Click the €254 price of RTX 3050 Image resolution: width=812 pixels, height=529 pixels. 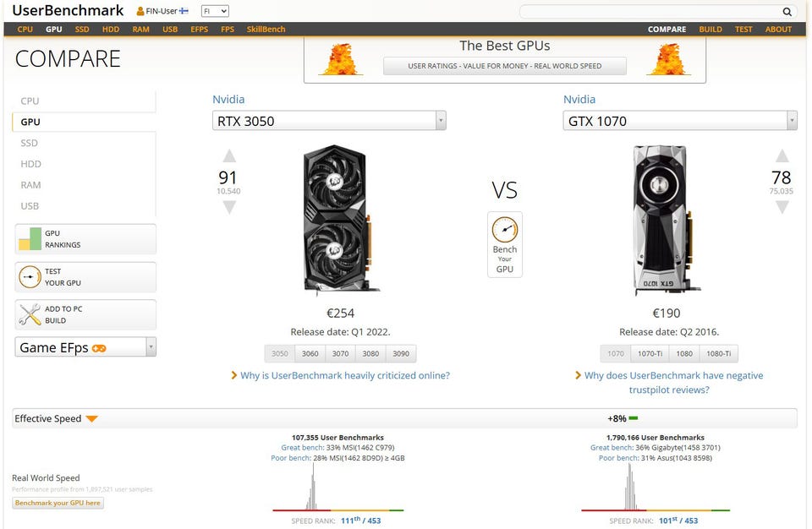click(x=340, y=314)
